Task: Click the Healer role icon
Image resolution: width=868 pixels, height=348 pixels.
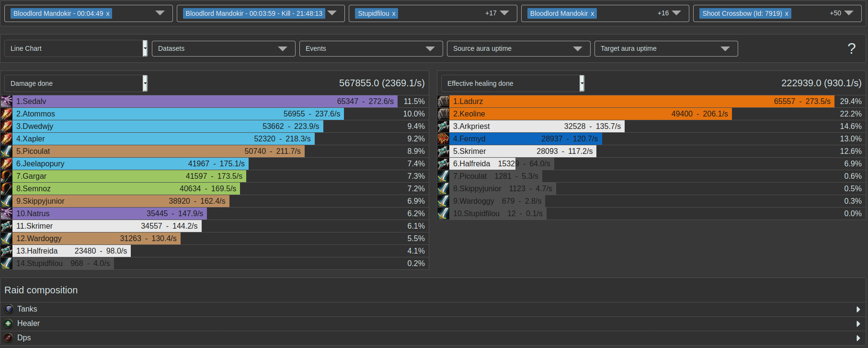Action: click(9, 324)
